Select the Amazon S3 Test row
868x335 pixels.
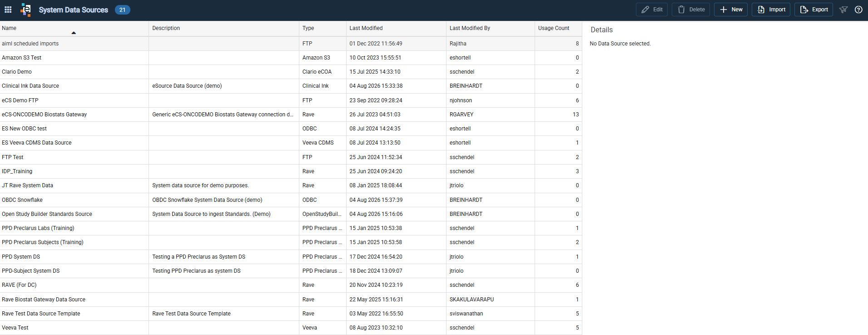(291, 58)
